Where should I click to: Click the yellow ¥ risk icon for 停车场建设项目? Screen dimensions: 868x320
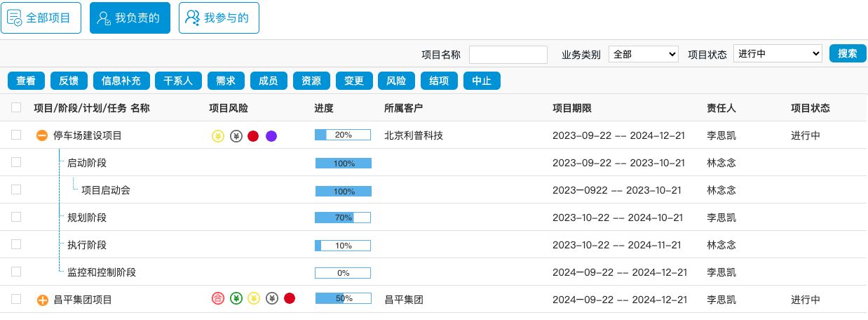218,136
